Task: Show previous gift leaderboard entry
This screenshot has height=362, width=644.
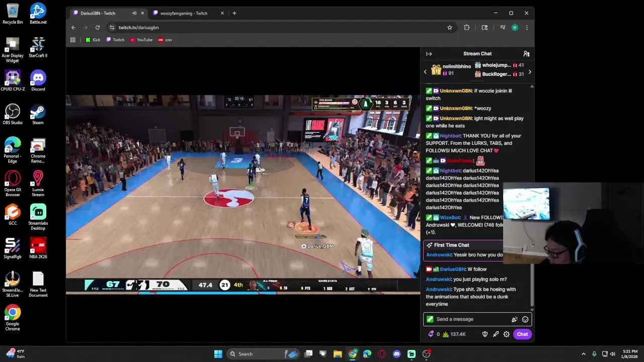Action: 425,72
